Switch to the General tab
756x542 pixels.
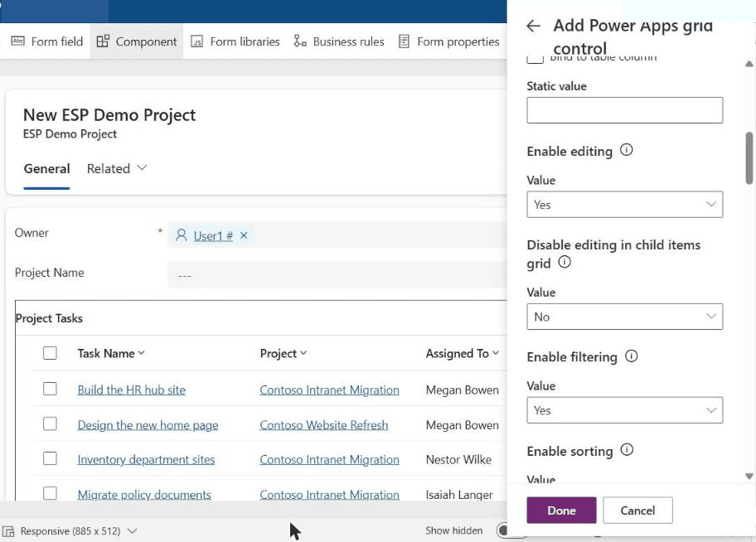coord(46,169)
